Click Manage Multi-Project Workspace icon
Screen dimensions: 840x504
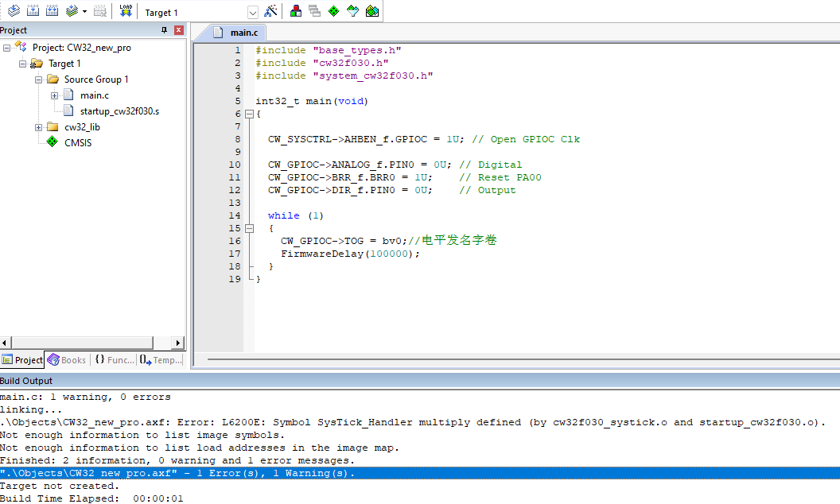[315, 10]
